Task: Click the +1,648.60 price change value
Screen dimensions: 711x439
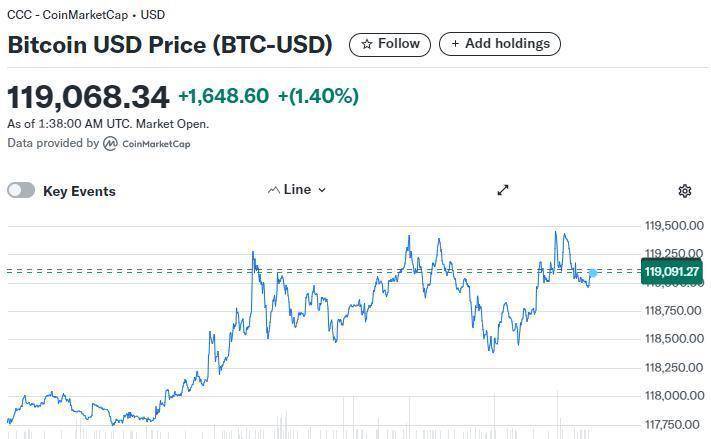Action: 223,96
